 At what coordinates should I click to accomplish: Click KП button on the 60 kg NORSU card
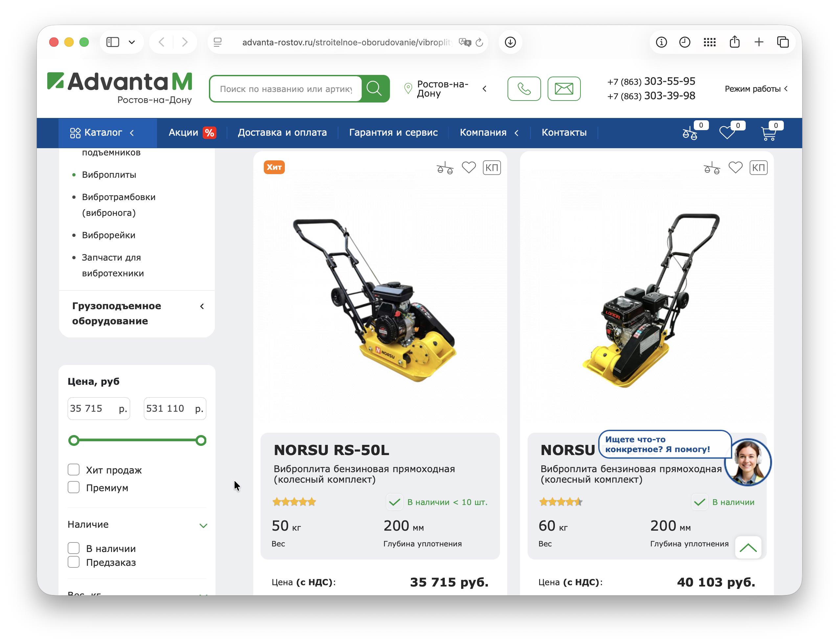click(x=759, y=168)
